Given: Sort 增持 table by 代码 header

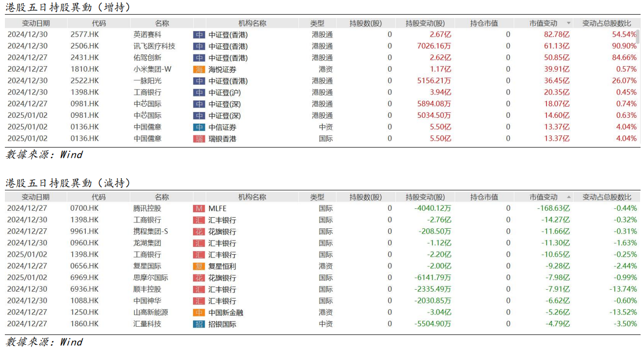Looking at the screenshot, I should pyautogui.click(x=98, y=23).
